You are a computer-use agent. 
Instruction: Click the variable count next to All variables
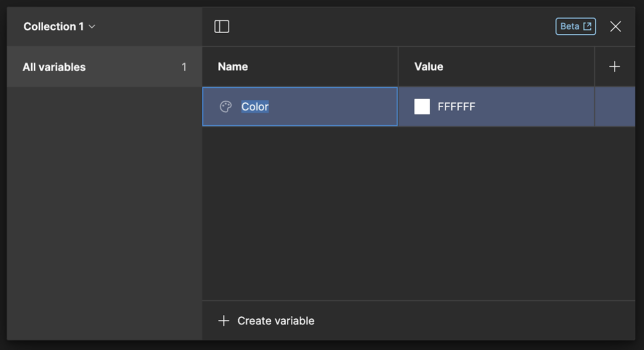click(x=184, y=67)
